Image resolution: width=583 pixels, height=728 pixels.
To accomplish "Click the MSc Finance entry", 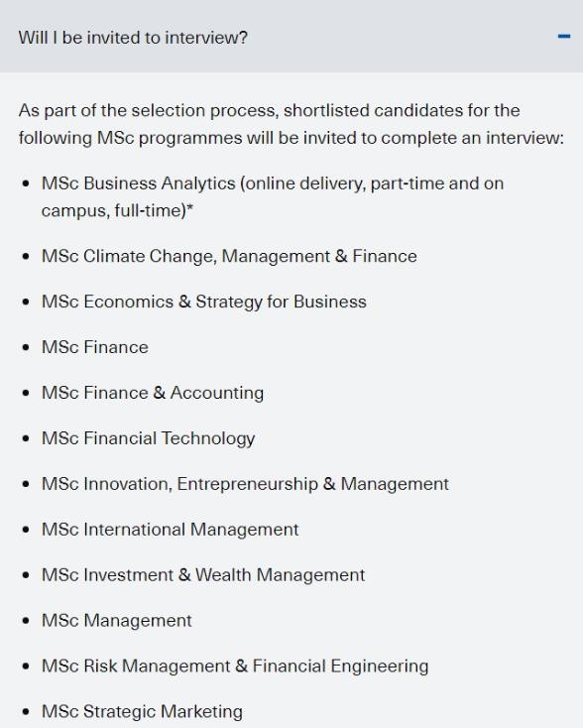I will click(95, 347).
